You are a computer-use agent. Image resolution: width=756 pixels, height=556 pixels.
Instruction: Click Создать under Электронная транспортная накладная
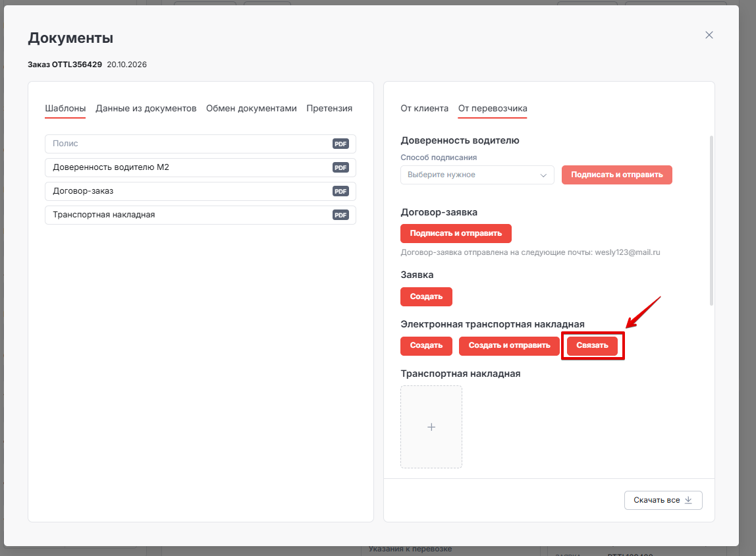click(x=426, y=346)
